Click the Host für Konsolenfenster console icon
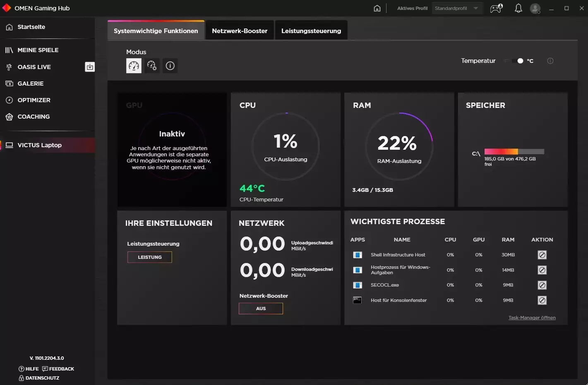 pyautogui.click(x=358, y=300)
